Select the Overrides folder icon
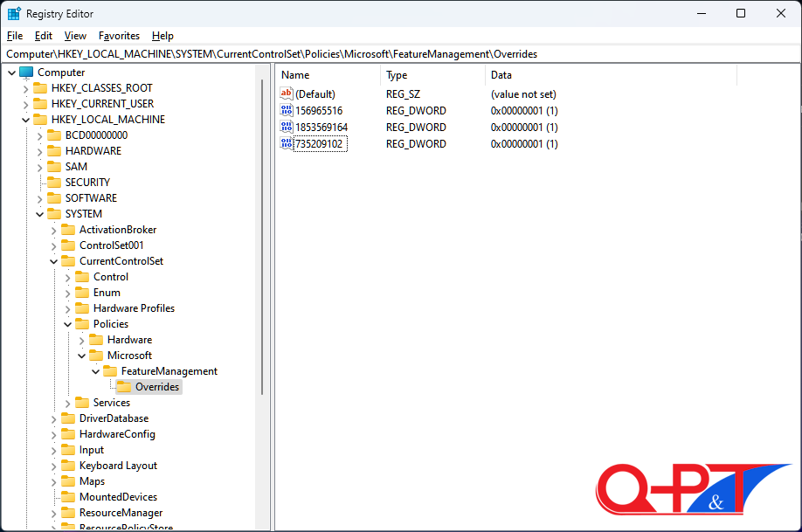802x532 pixels. pos(124,387)
